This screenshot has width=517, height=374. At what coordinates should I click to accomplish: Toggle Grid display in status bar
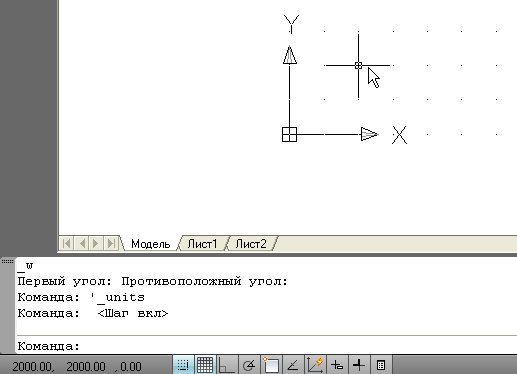(x=205, y=365)
